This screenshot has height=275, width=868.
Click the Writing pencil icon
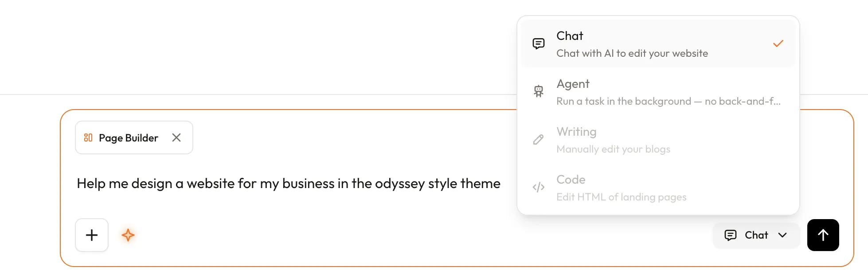tap(539, 139)
